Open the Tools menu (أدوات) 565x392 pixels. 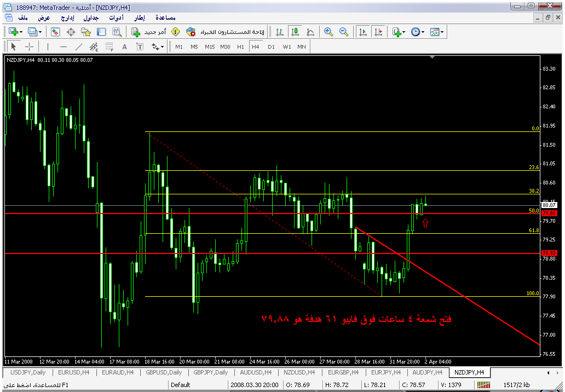point(117,18)
